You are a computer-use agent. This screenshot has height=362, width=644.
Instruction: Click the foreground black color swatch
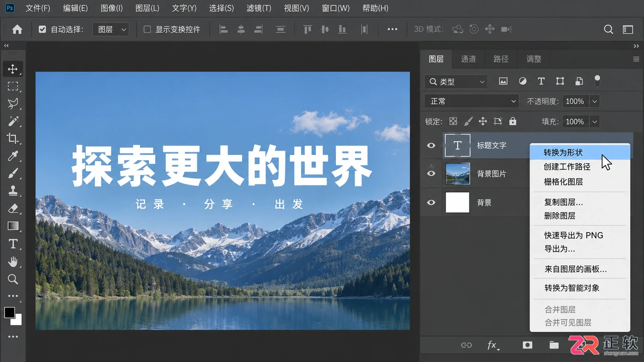coord(9,312)
